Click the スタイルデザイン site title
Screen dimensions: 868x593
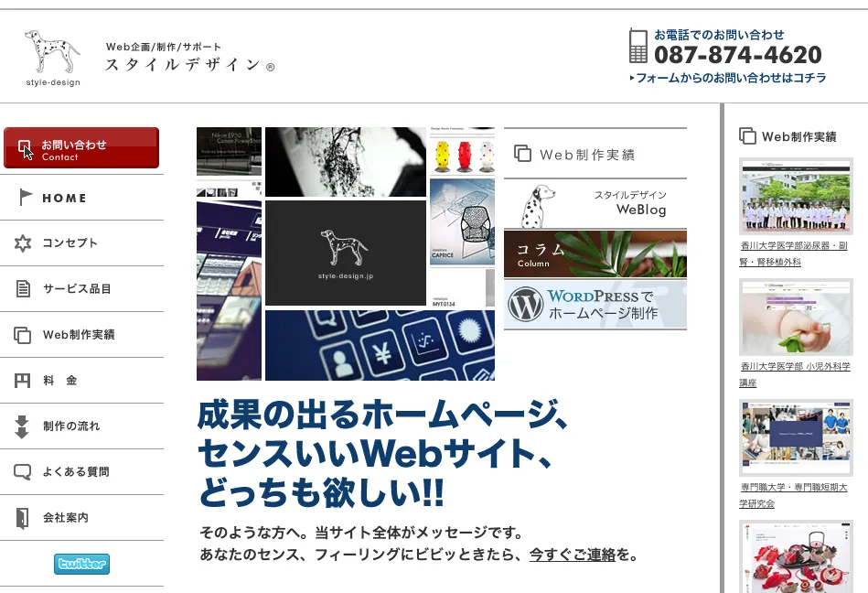[x=190, y=65]
